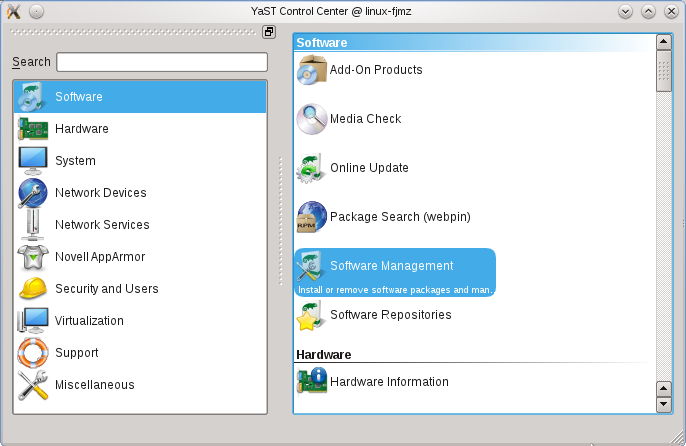Click the Network Services server icon
This screenshot has height=446, width=686.
pos(33,225)
